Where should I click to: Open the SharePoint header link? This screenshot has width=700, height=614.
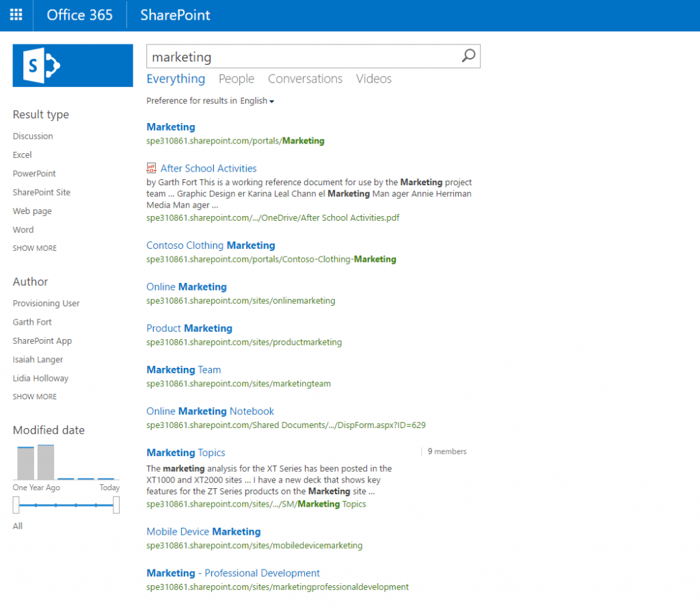coord(175,15)
